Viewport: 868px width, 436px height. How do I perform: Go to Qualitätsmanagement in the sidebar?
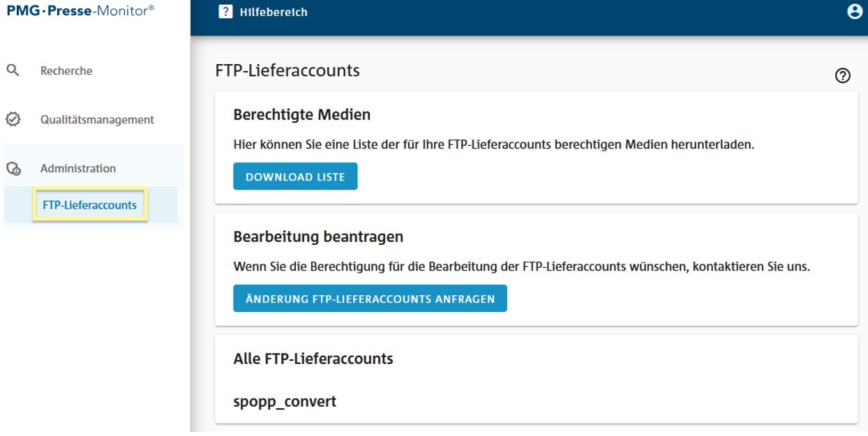[97, 119]
